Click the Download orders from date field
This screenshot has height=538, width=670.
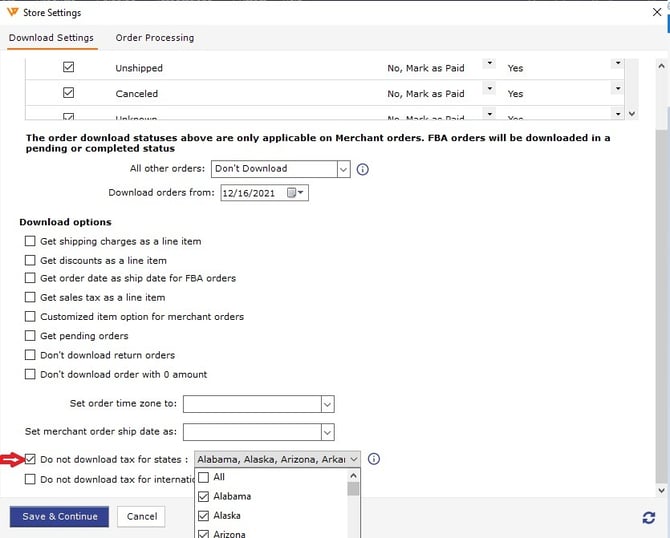coord(250,193)
